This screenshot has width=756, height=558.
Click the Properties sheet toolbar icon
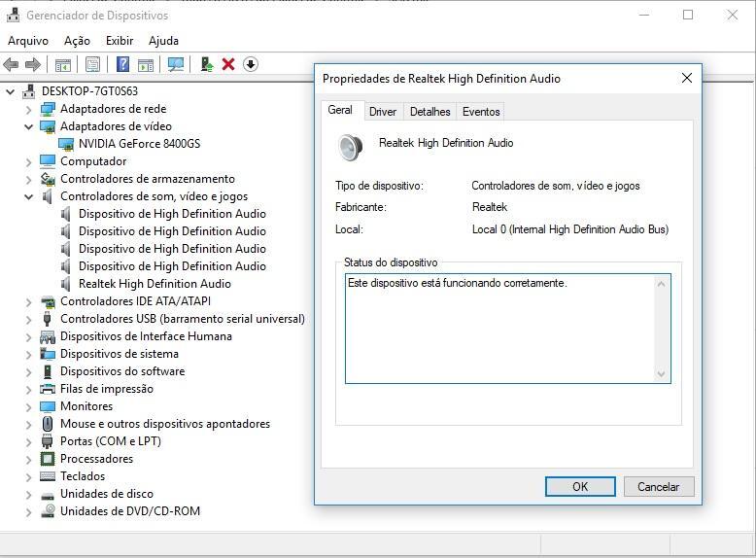[92, 64]
